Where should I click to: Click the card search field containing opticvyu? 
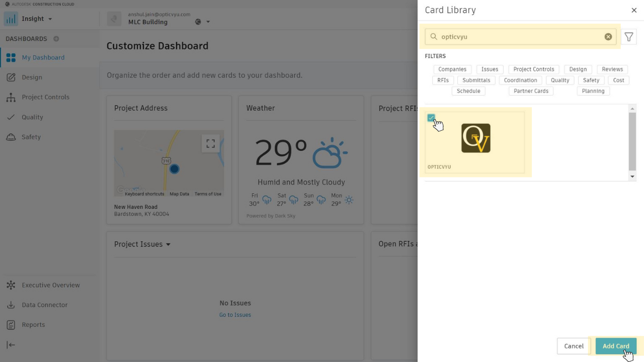click(521, 37)
